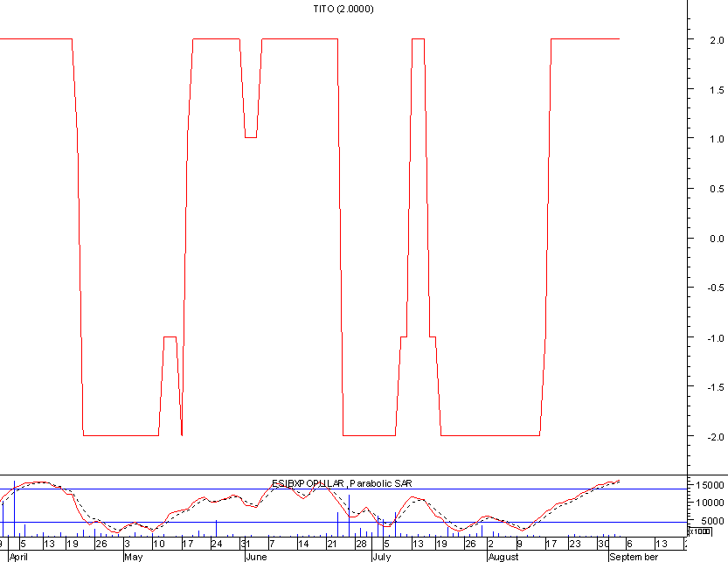Click date 28 on the time axis

pos(361,544)
